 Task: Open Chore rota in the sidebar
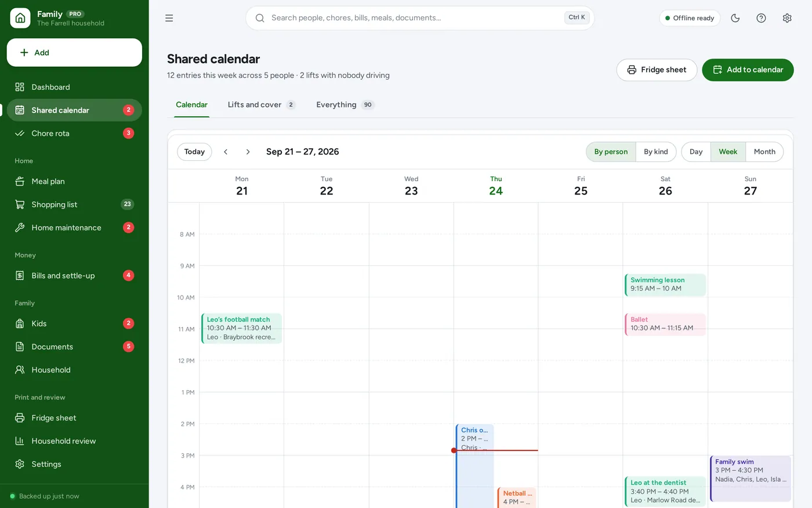click(74, 134)
